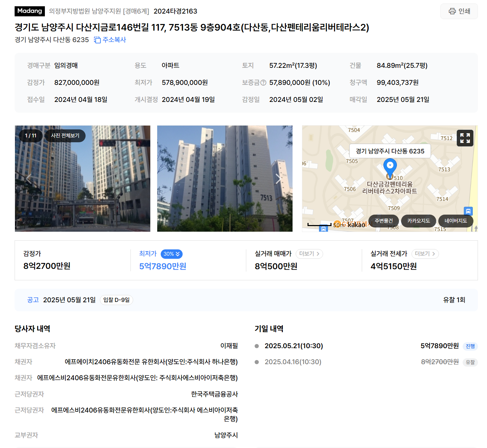Screen dimensions: 487x448
Task: Open 사진 전체보기 photo gallery
Action: pos(65,136)
